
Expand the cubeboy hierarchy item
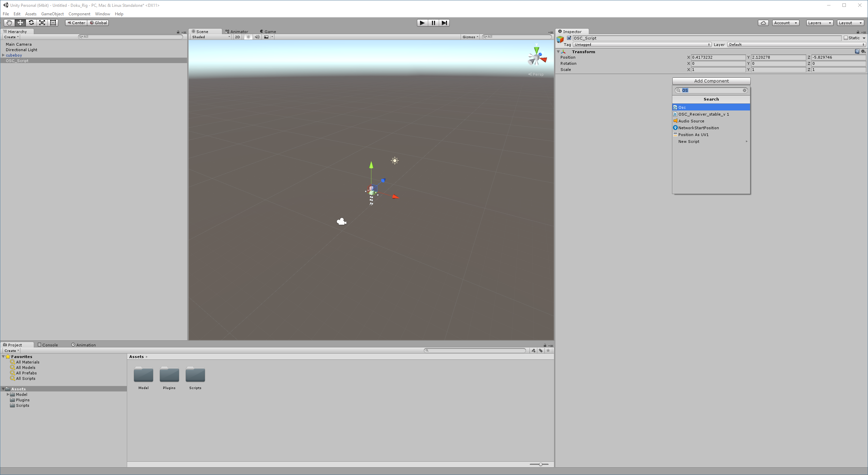tap(3, 55)
